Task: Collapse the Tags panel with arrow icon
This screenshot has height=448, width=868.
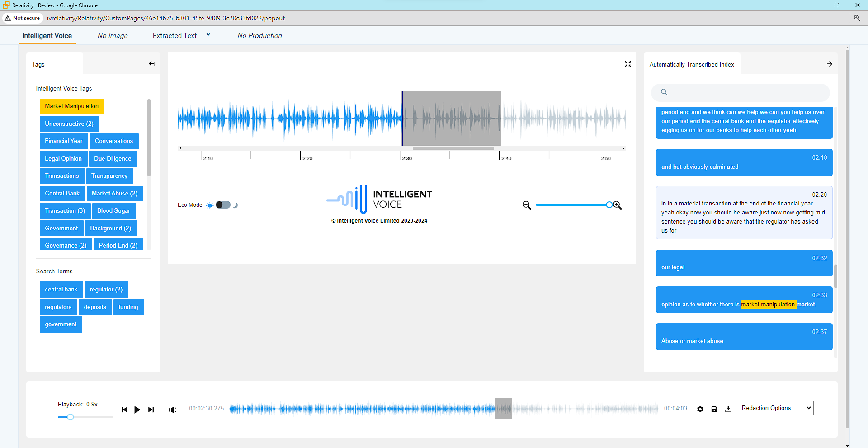Action: [x=152, y=64]
